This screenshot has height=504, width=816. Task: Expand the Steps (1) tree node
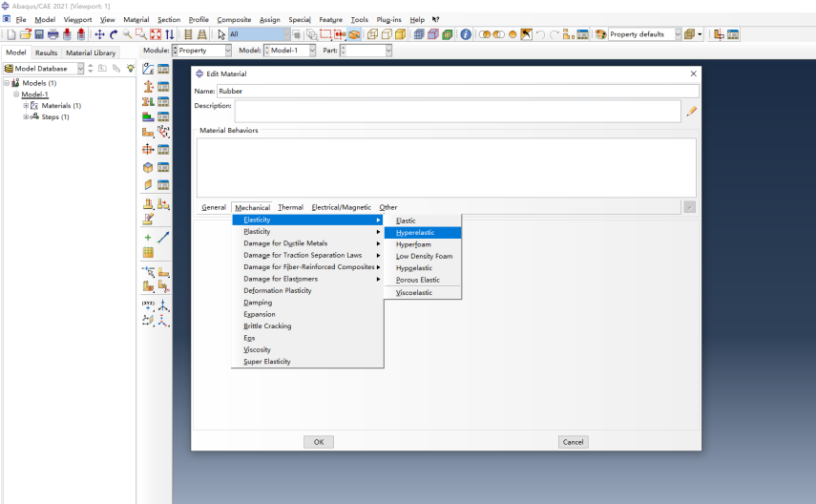[x=26, y=117]
